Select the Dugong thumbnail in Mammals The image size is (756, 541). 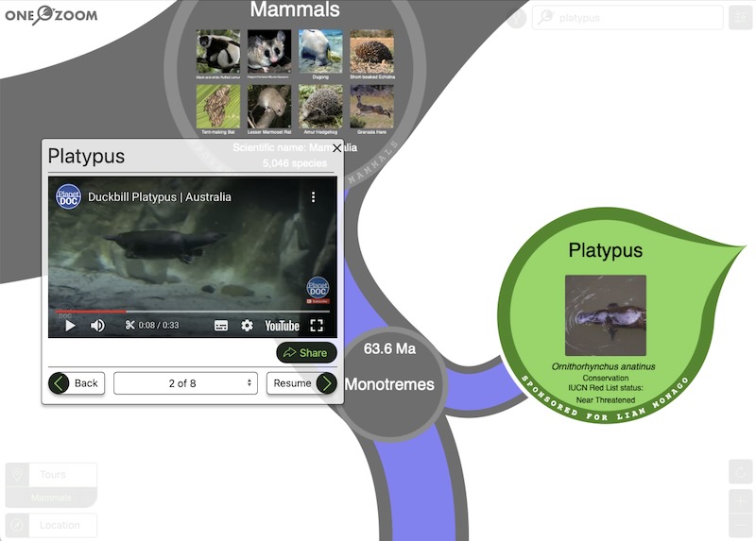tap(320, 52)
